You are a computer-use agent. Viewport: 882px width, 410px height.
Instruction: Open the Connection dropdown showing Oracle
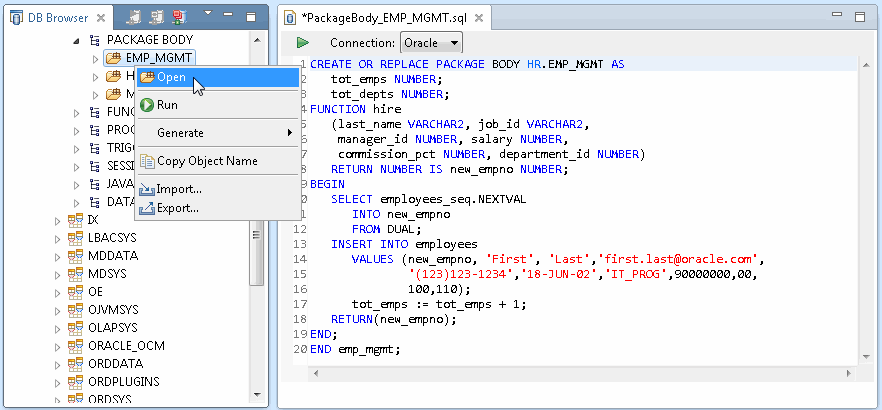[431, 43]
